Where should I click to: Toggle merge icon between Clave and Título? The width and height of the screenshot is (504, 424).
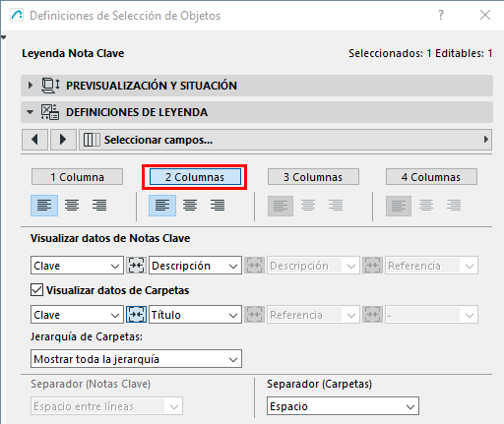click(136, 315)
